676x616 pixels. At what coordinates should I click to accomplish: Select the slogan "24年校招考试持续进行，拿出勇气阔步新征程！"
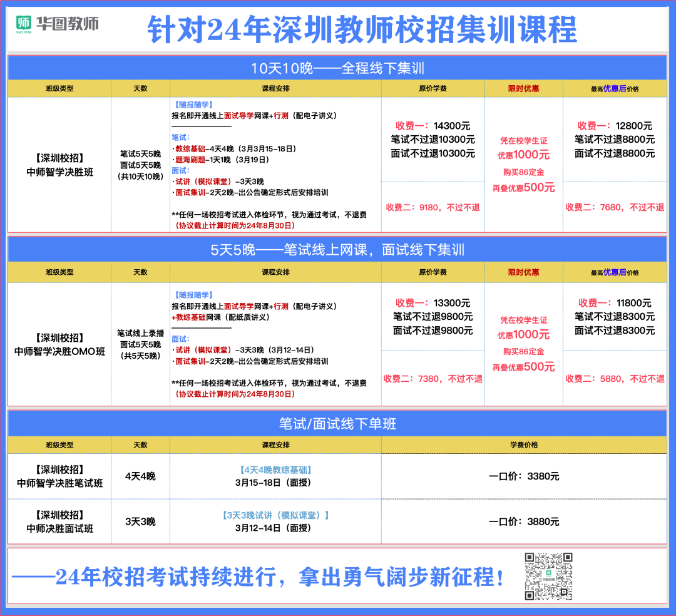click(x=279, y=577)
